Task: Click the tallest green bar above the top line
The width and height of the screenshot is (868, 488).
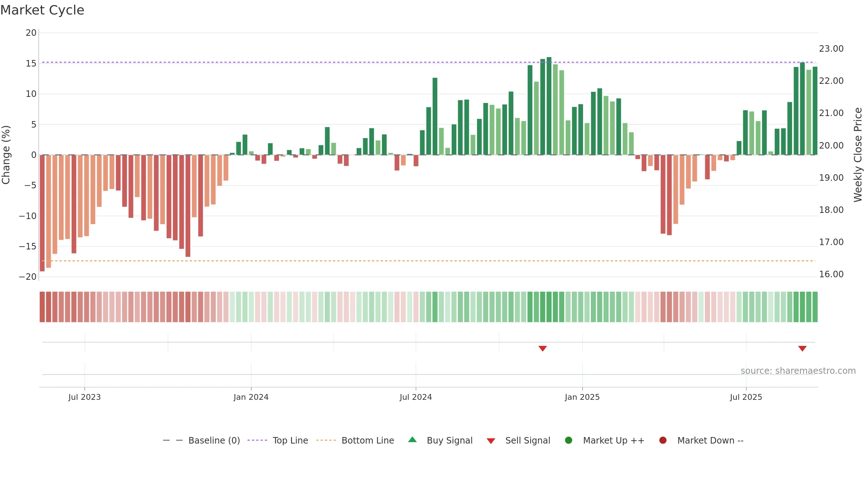Action: pyautogui.click(x=549, y=106)
